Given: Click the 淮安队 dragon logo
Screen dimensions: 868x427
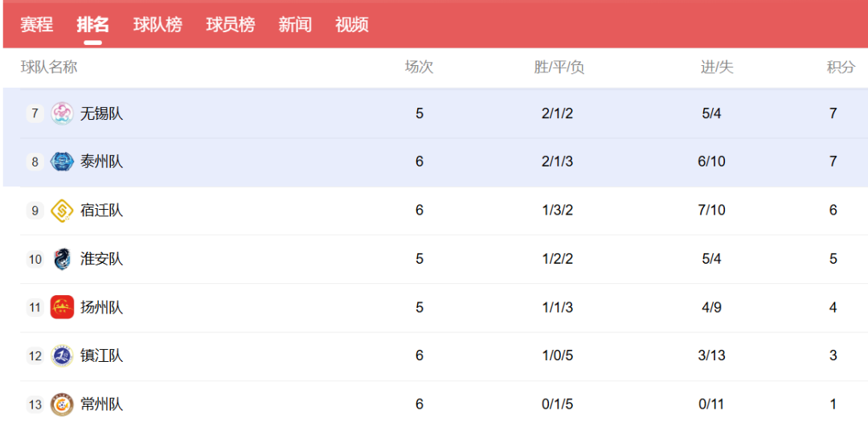Looking at the screenshot, I should [x=62, y=259].
